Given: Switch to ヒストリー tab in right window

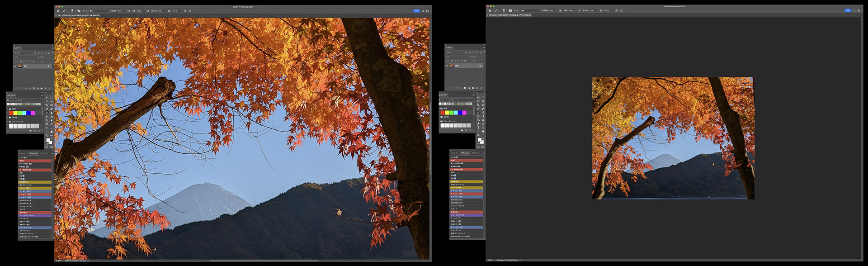Looking at the screenshot, I should tap(454, 153).
